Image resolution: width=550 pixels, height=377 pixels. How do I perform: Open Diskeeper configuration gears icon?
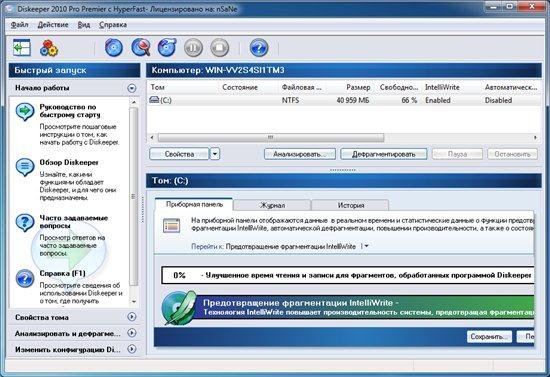[49, 48]
